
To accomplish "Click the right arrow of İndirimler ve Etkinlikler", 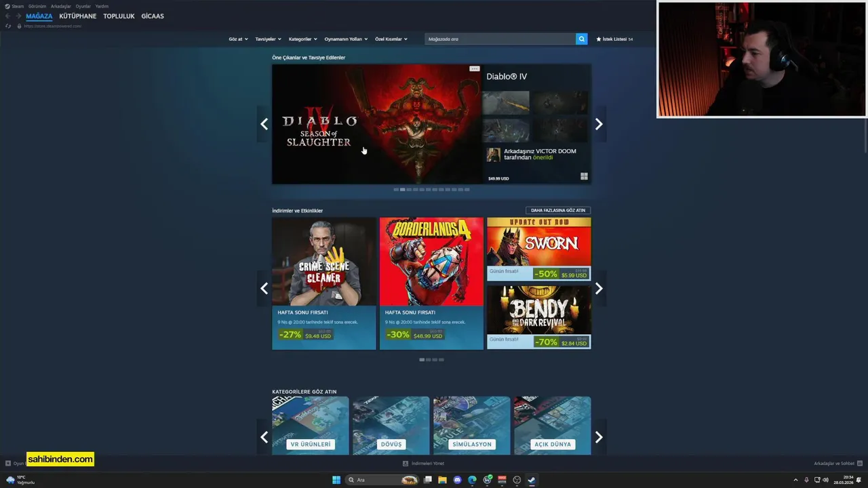I will 599,288.
